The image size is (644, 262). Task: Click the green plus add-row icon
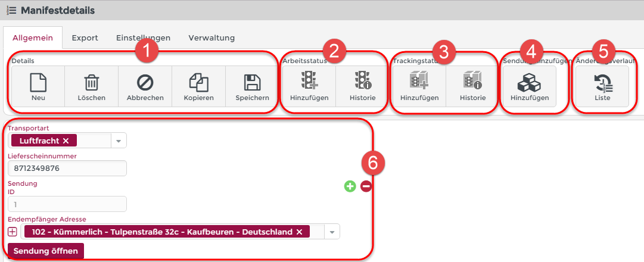[x=350, y=186]
